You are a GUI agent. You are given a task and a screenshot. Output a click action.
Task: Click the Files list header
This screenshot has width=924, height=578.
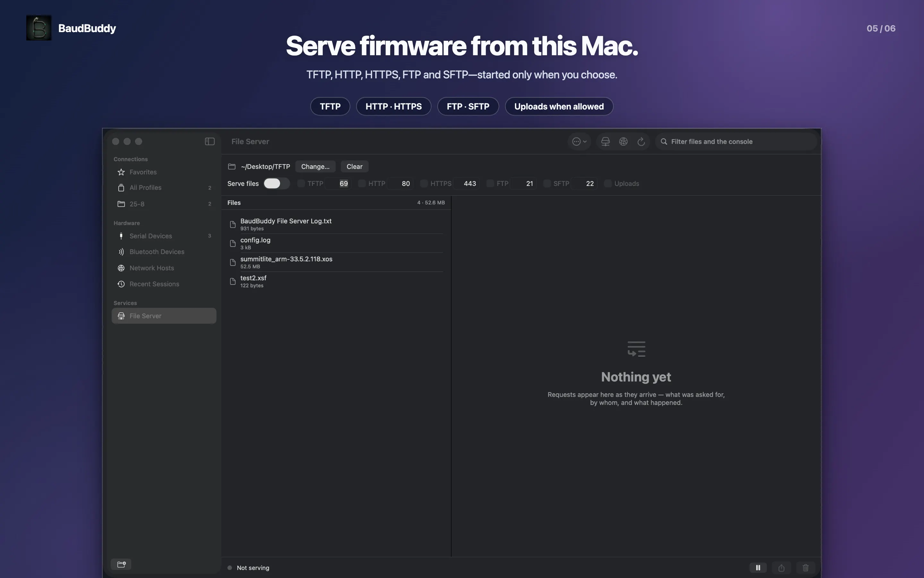pyautogui.click(x=336, y=203)
